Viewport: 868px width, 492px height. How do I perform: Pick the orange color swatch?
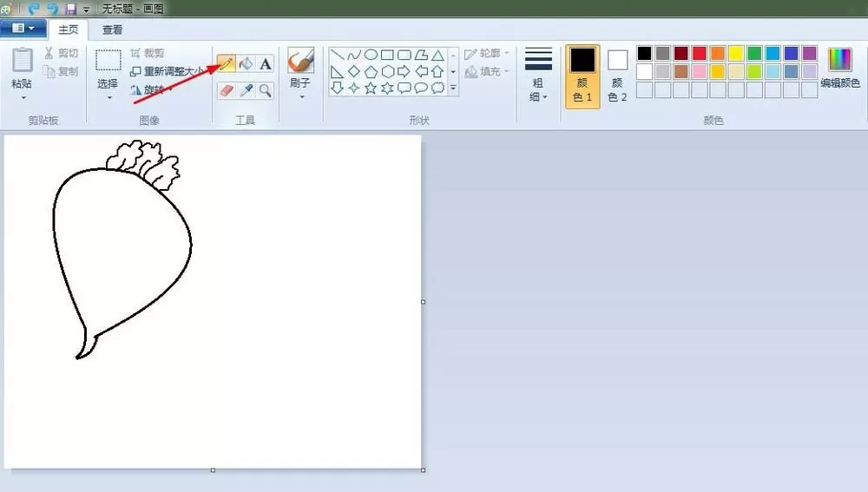tap(718, 53)
